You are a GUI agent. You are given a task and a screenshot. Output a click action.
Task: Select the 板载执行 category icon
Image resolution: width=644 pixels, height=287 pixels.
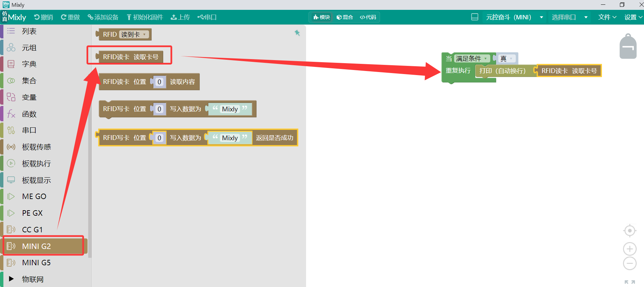pyautogui.click(x=11, y=163)
